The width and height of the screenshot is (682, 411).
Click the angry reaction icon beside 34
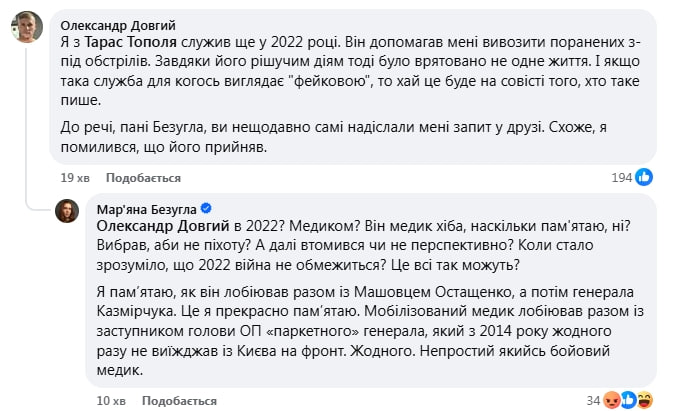coord(611,400)
